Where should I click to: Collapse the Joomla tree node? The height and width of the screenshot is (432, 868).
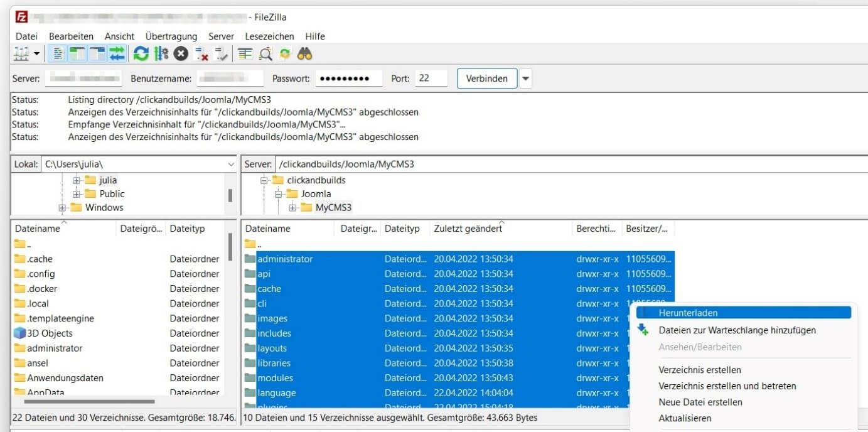[279, 194]
